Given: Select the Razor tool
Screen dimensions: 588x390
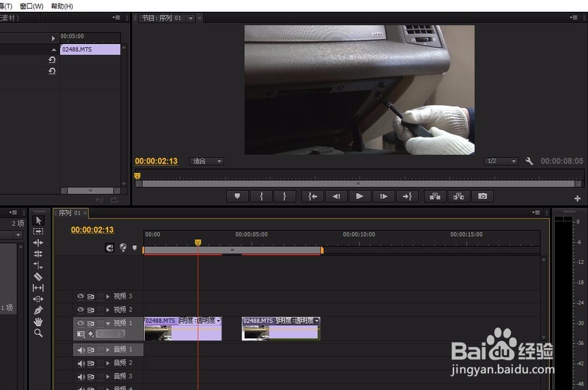Looking at the screenshot, I should pyautogui.click(x=38, y=277).
